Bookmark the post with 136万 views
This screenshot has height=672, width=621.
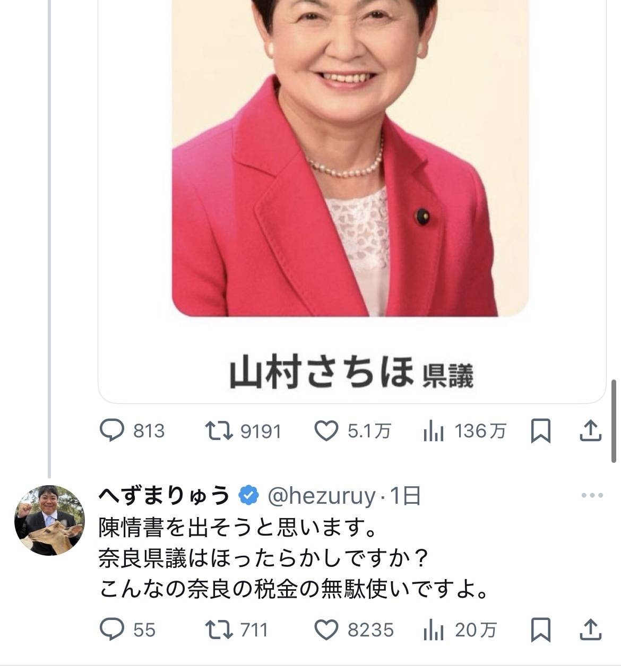pyautogui.click(x=540, y=431)
